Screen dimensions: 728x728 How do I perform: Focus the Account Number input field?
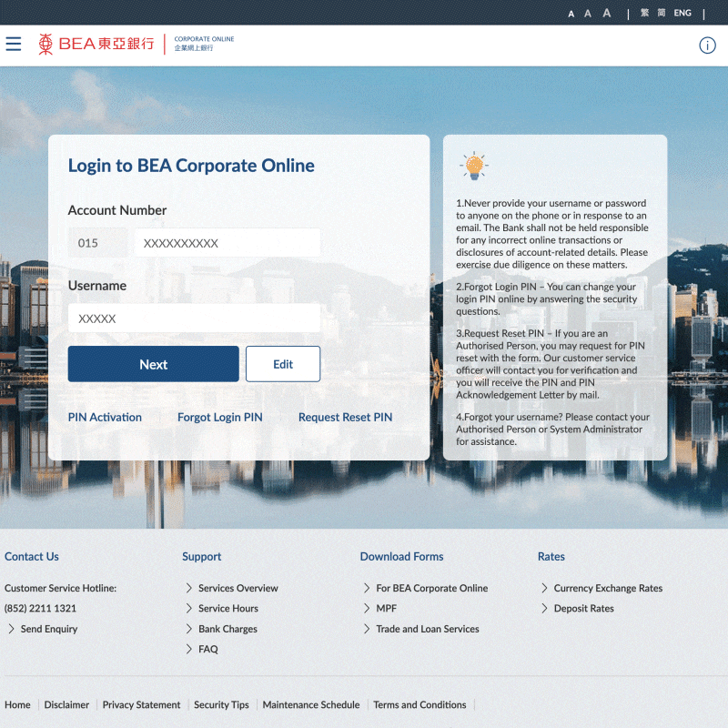point(227,243)
